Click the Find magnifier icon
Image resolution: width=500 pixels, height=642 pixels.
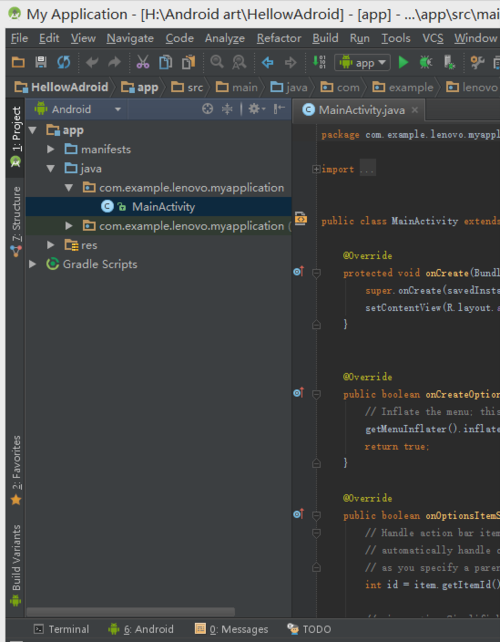217,62
